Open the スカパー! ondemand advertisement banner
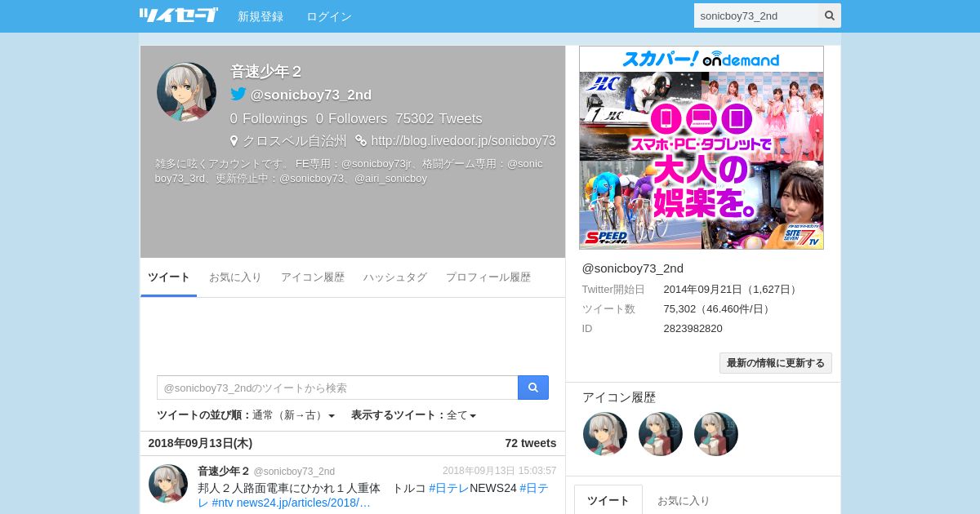This screenshot has height=514, width=980. [702, 148]
